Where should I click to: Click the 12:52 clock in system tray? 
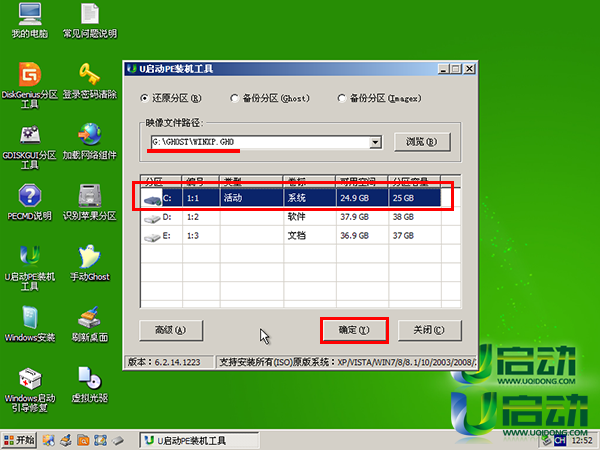582,441
